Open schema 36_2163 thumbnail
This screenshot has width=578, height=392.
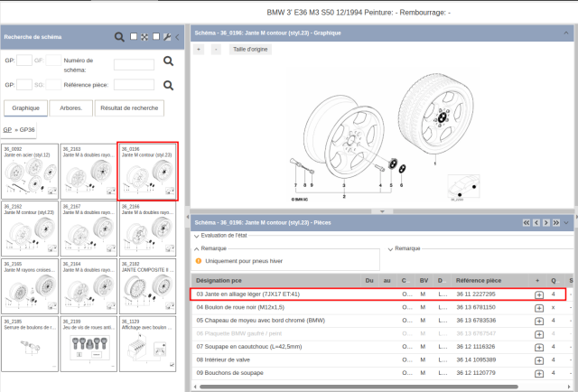pyautogui.click(x=89, y=172)
